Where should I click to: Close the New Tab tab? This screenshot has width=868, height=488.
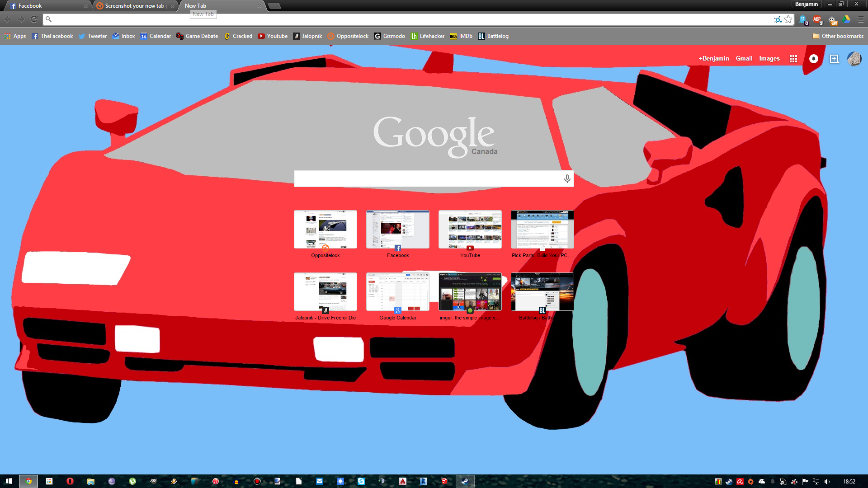[x=259, y=6]
